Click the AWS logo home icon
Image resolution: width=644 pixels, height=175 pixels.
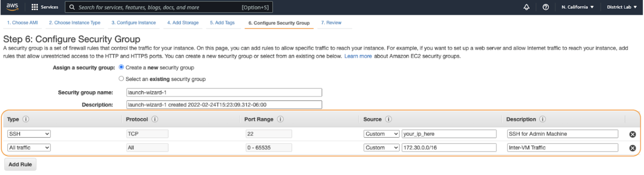[12, 7]
